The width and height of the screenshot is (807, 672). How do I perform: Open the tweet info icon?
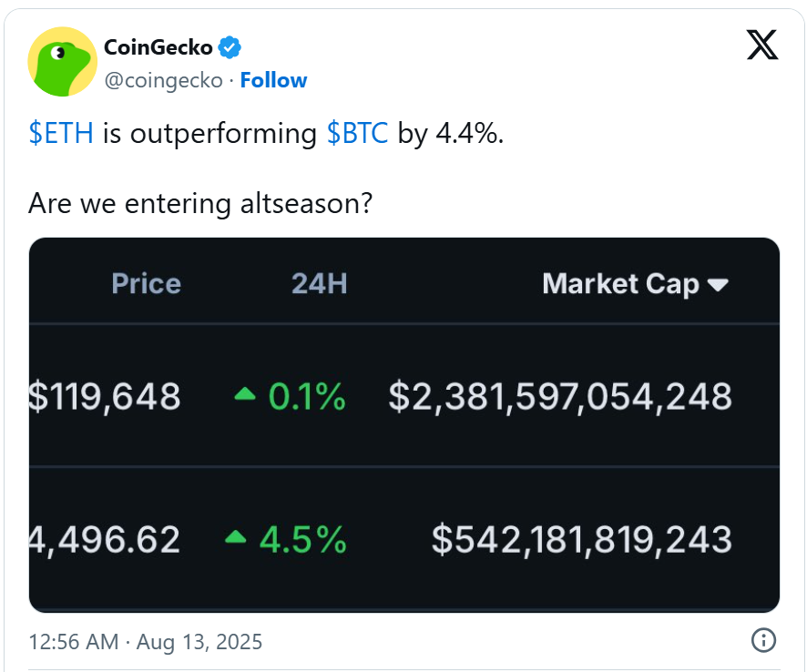(763, 641)
